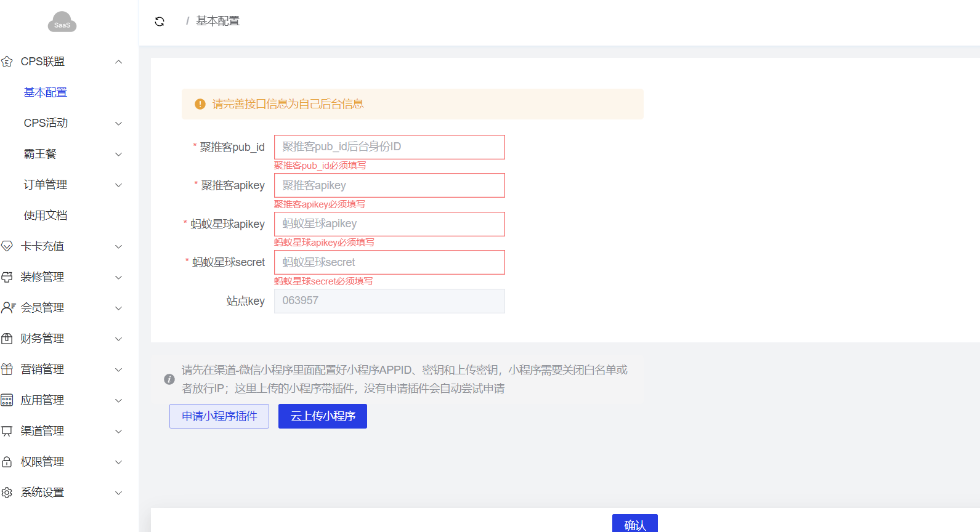This screenshot has width=980, height=532.
Task: Expand the 系统设置 menu chevron
Action: [x=119, y=493]
